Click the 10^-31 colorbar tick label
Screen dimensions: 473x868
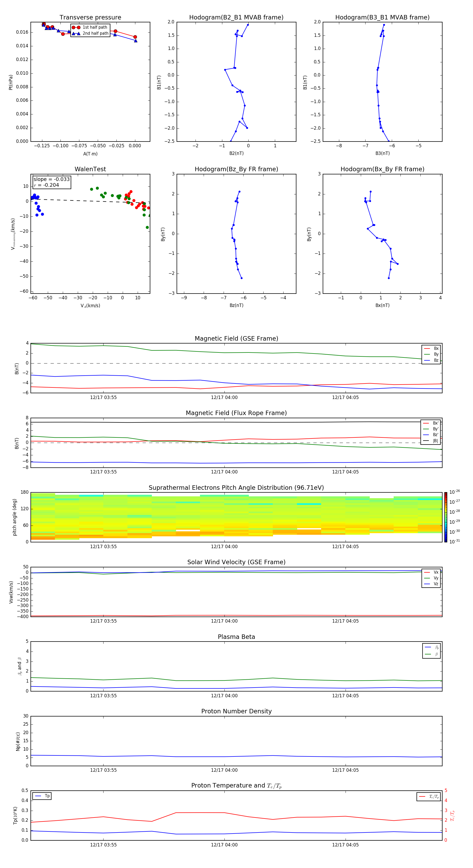(x=455, y=542)
